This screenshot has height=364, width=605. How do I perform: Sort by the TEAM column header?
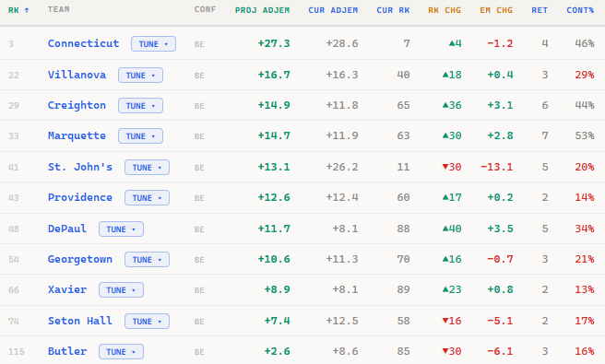[x=59, y=9]
